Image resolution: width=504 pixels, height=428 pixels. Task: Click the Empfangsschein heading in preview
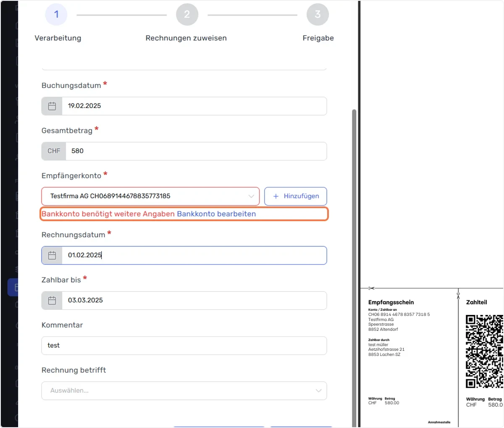tap(391, 302)
